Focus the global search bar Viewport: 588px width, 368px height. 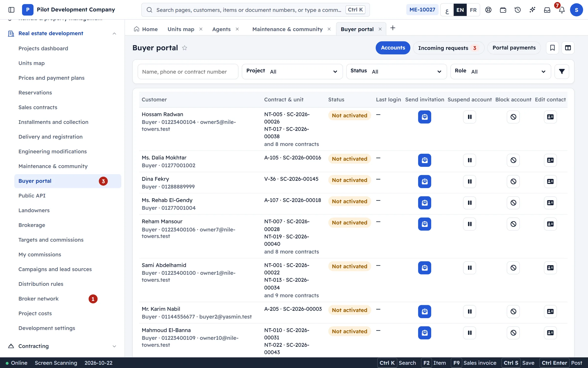pyautogui.click(x=256, y=10)
